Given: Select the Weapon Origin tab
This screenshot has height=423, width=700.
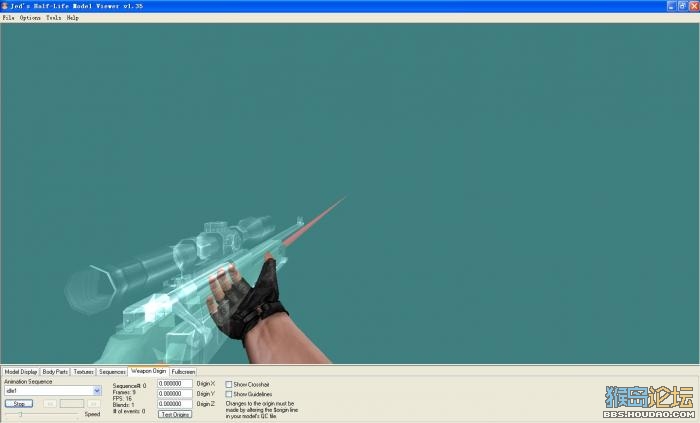Looking at the screenshot, I should point(149,371).
